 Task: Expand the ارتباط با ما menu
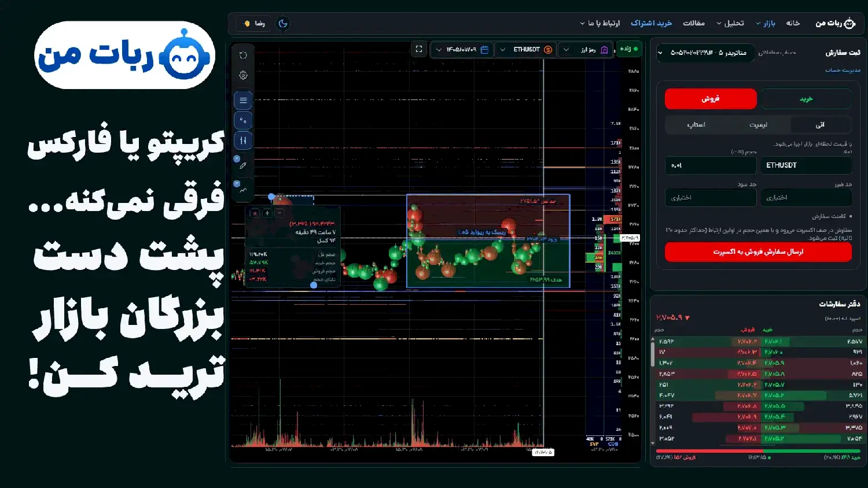[600, 23]
